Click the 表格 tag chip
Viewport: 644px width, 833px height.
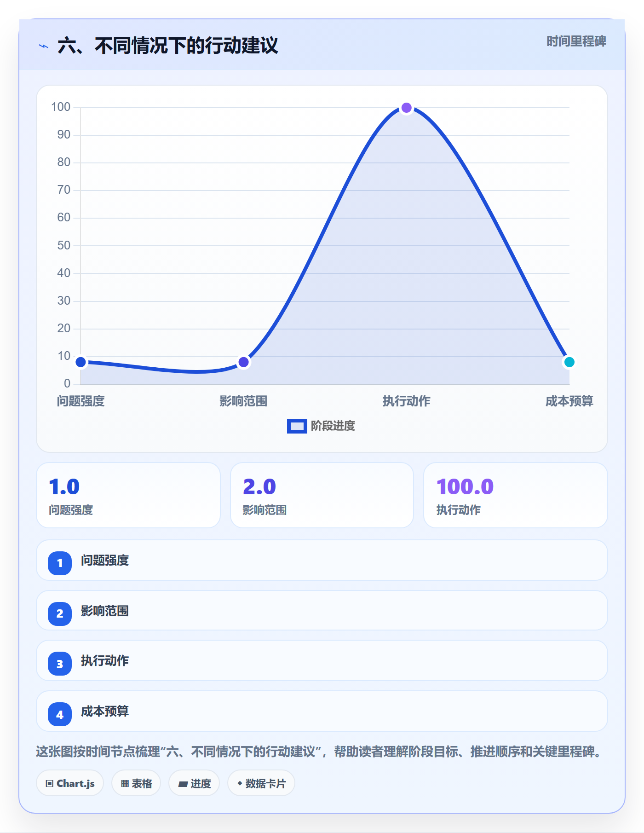(136, 783)
